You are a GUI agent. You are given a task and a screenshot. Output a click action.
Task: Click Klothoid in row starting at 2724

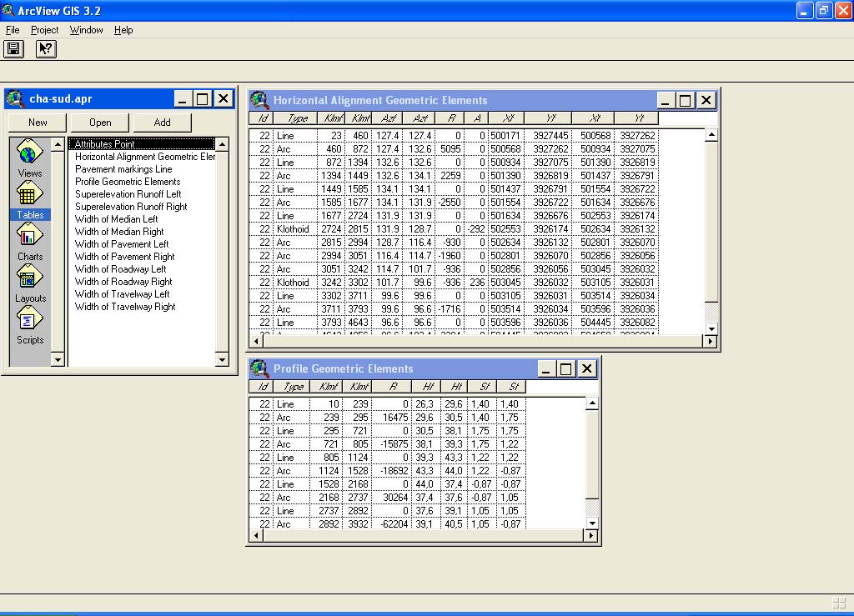(x=293, y=229)
